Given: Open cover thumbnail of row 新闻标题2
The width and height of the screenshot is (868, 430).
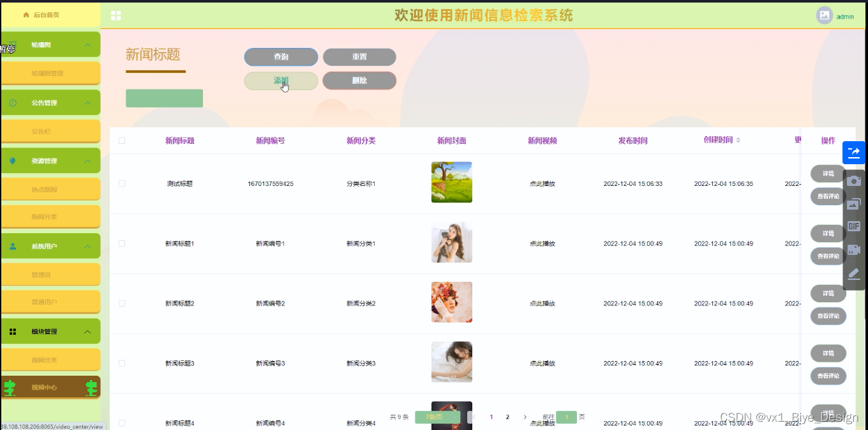Looking at the screenshot, I should [x=452, y=302].
